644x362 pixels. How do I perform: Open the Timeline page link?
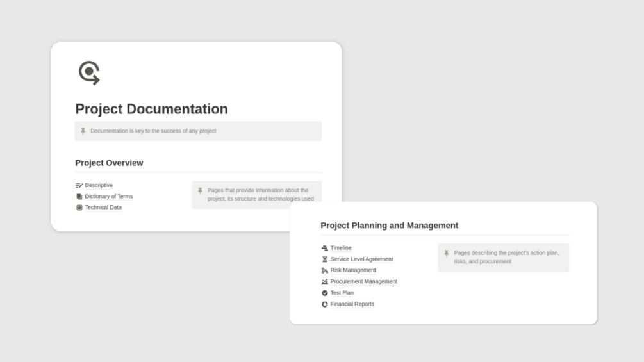(341, 248)
